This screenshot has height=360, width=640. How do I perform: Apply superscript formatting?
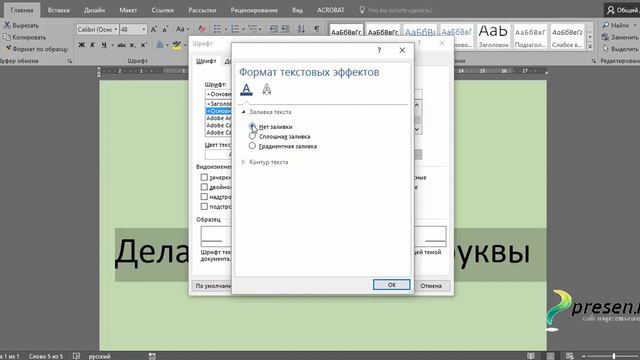(x=143, y=45)
